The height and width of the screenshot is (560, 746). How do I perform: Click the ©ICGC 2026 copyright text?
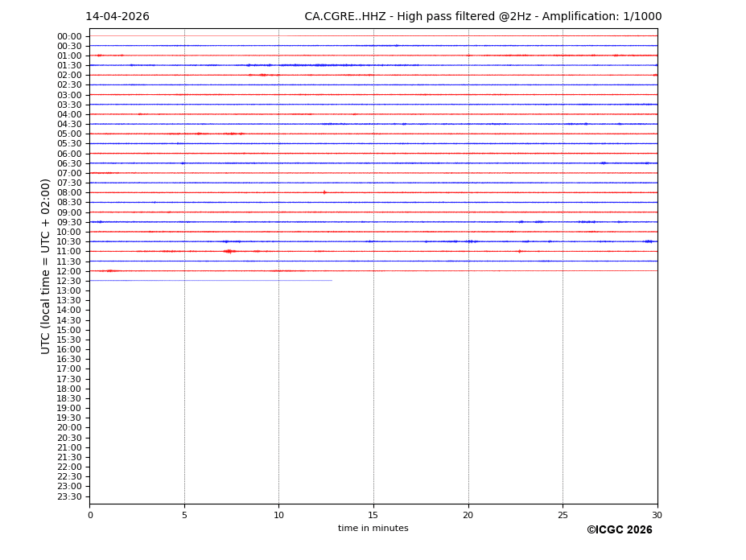pos(619,530)
